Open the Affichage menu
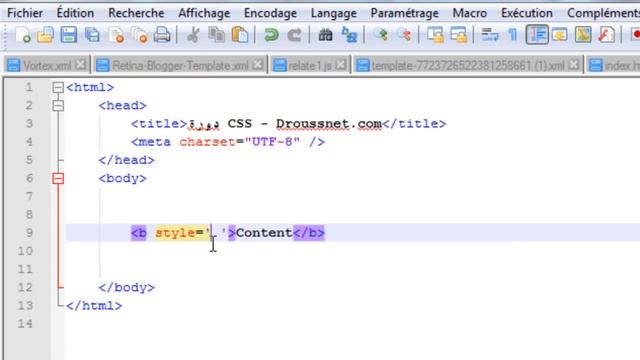640x360 pixels. (204, 13)
